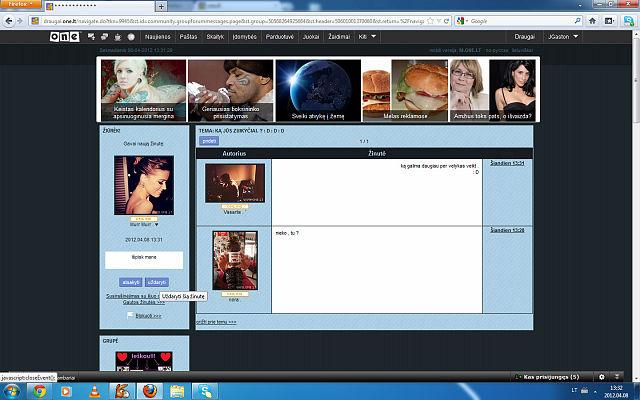This screenshot has width=640, height=400.
Task: Click the browser home icon
Action: [x=592, y=21]
